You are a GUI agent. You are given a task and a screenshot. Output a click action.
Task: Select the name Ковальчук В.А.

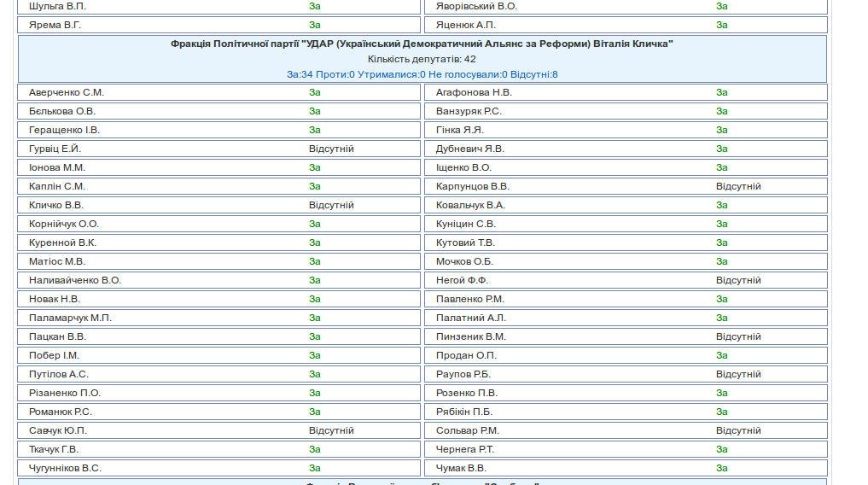coord(470,206)
